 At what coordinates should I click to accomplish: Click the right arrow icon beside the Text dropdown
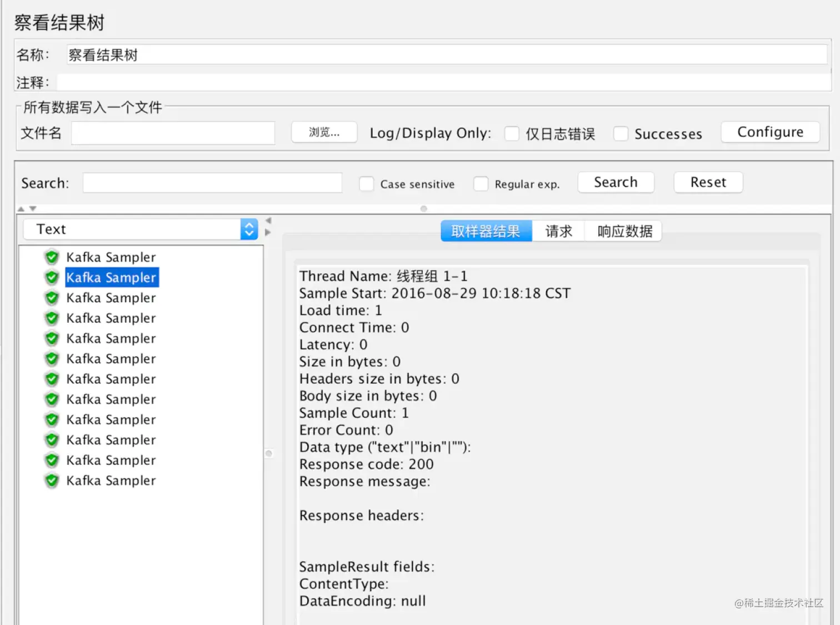pyautogui.click(x=267, y=233)
